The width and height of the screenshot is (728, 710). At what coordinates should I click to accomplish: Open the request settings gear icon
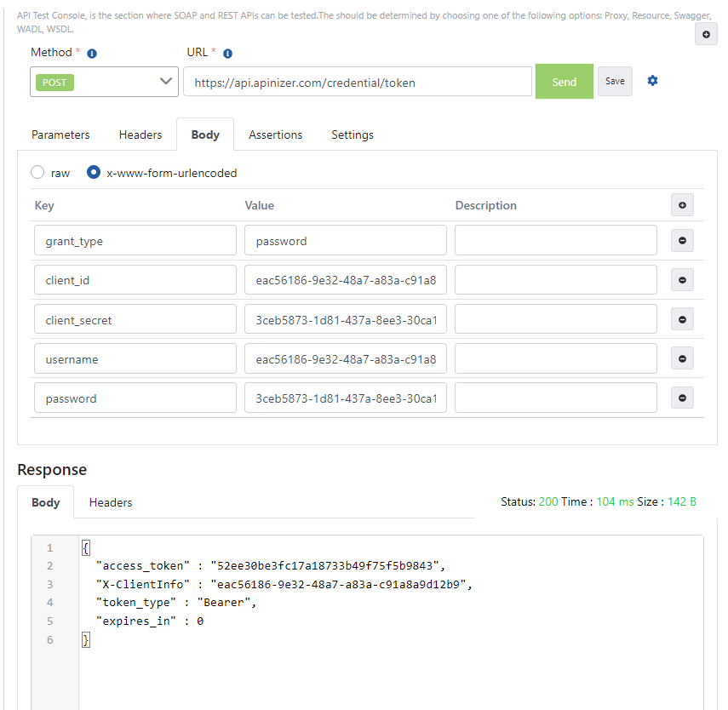[652, 80]
